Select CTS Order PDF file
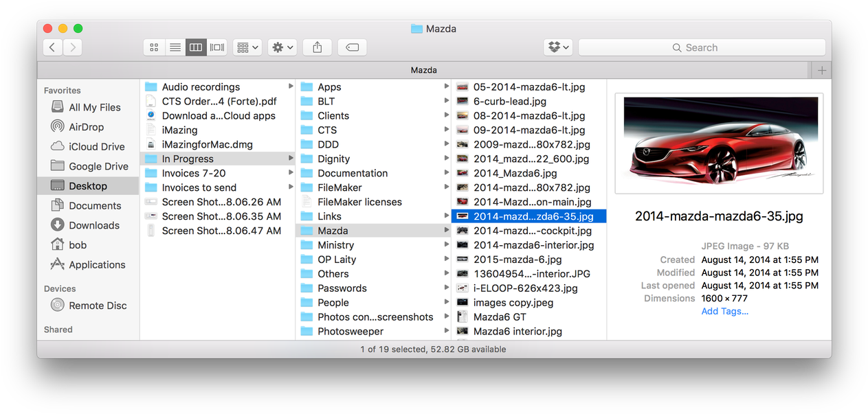 (x=218, y=102)
